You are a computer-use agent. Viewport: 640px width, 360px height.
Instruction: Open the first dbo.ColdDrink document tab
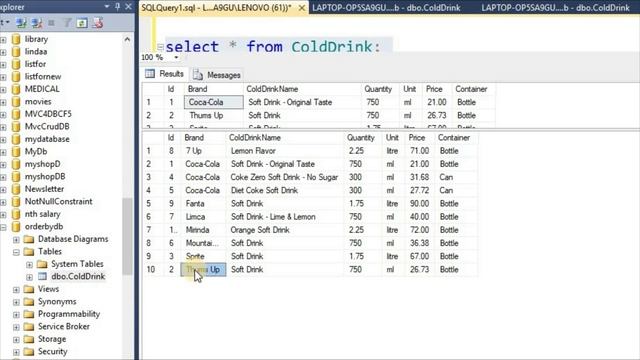[x=387, y=8]
